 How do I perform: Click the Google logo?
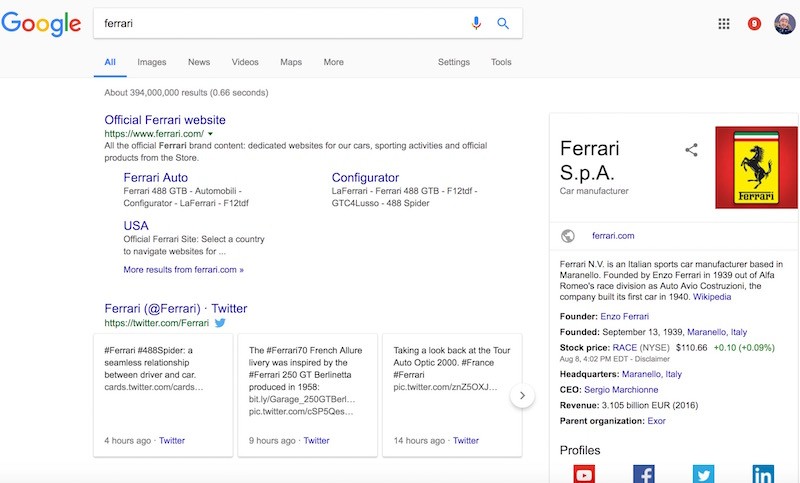click(41, 23)
